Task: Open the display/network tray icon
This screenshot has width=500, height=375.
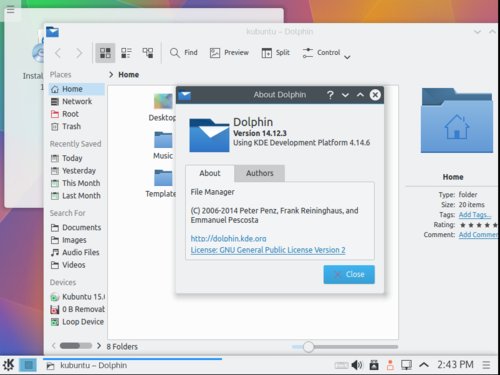Action: tap(406, 365)
